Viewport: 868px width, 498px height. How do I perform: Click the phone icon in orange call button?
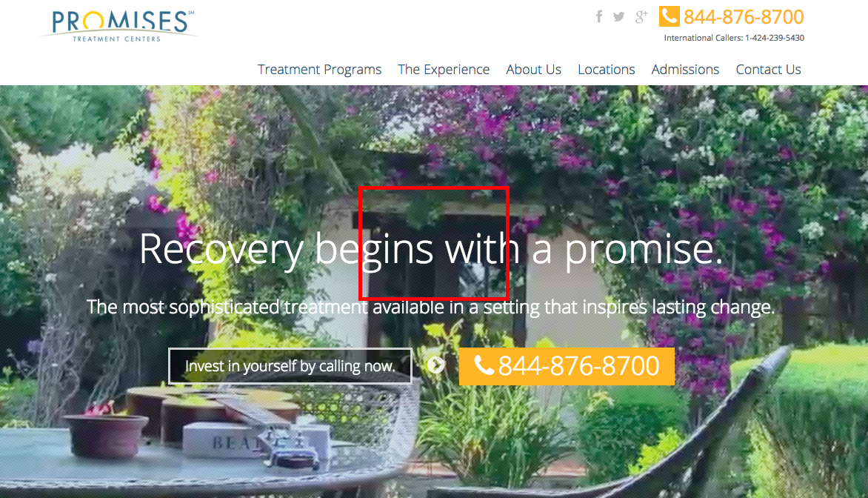point(484,365)
